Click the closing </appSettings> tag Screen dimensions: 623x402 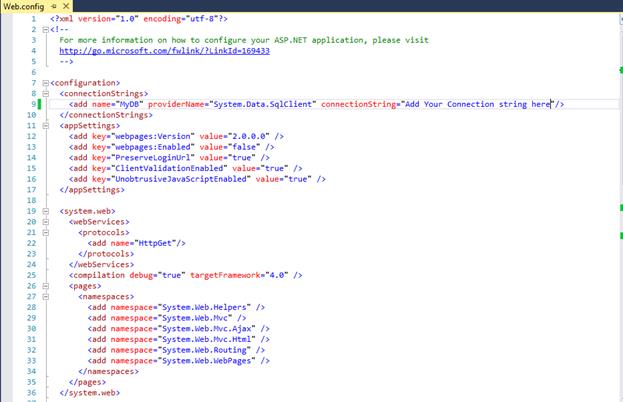[x=92, y=190]
